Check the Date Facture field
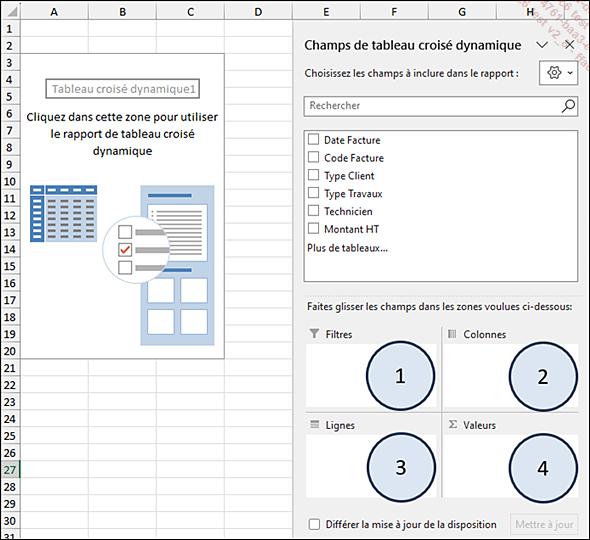The image size is (590, 540). [313, 140]
